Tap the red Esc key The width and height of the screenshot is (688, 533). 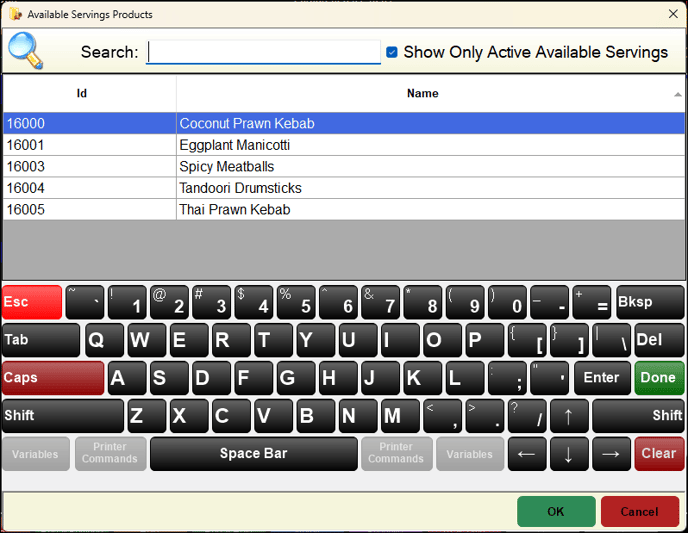(x=32, y=302)
